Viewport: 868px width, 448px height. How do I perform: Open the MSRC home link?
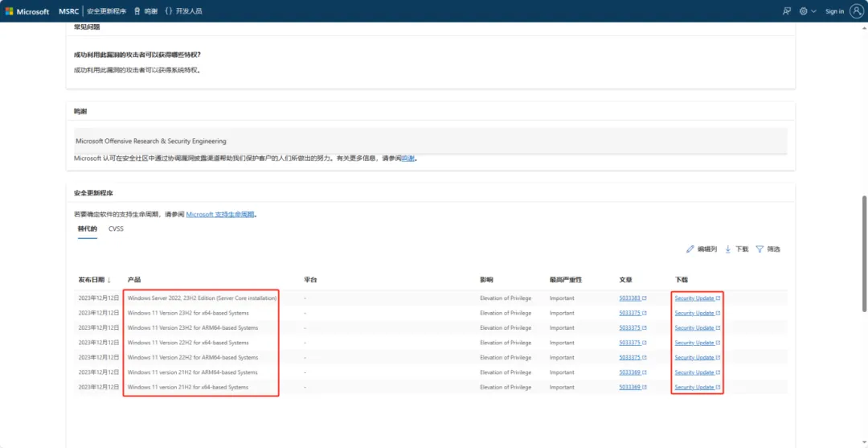[68, 11]
